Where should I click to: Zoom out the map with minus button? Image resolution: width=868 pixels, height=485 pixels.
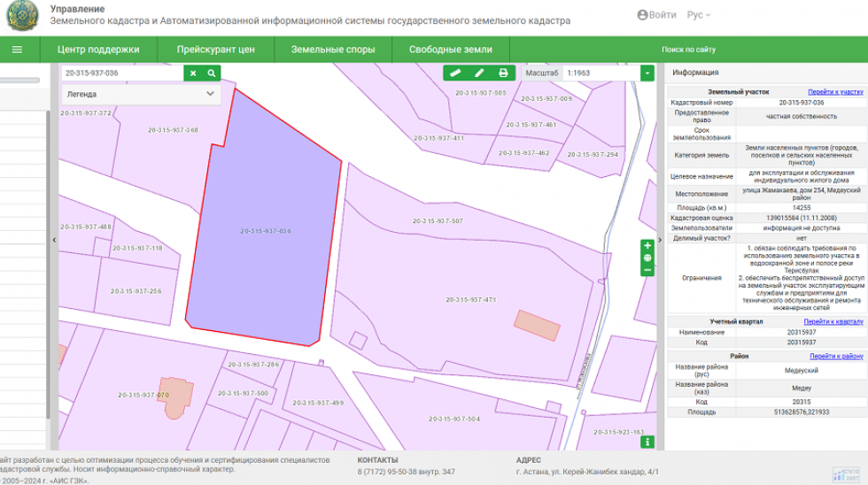[x=647, y=270]
